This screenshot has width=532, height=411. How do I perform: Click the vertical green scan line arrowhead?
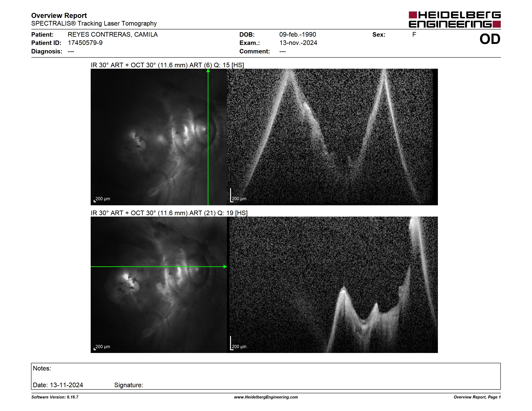208,71
